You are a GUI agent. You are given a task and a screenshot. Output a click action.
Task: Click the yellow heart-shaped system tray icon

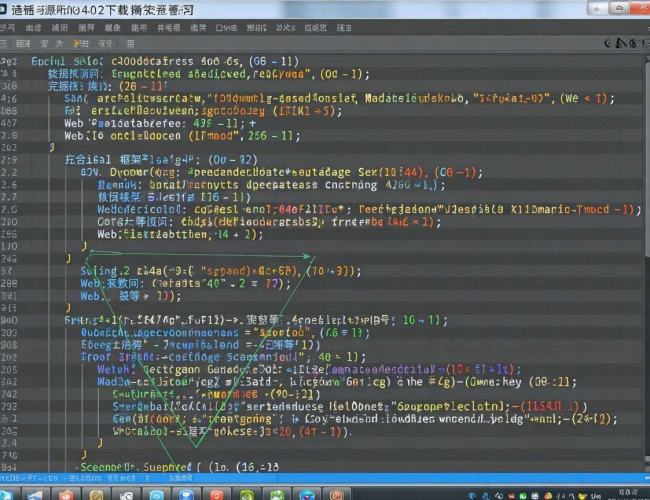click(582, 496)
